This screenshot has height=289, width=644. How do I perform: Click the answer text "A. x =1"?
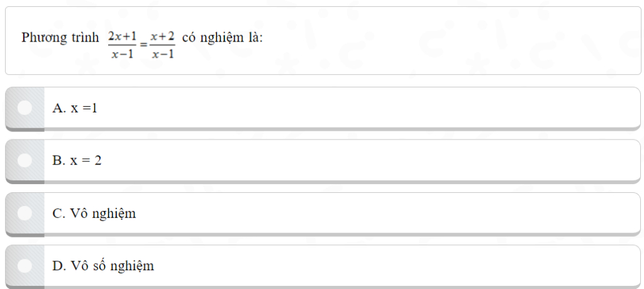[75, 108]
